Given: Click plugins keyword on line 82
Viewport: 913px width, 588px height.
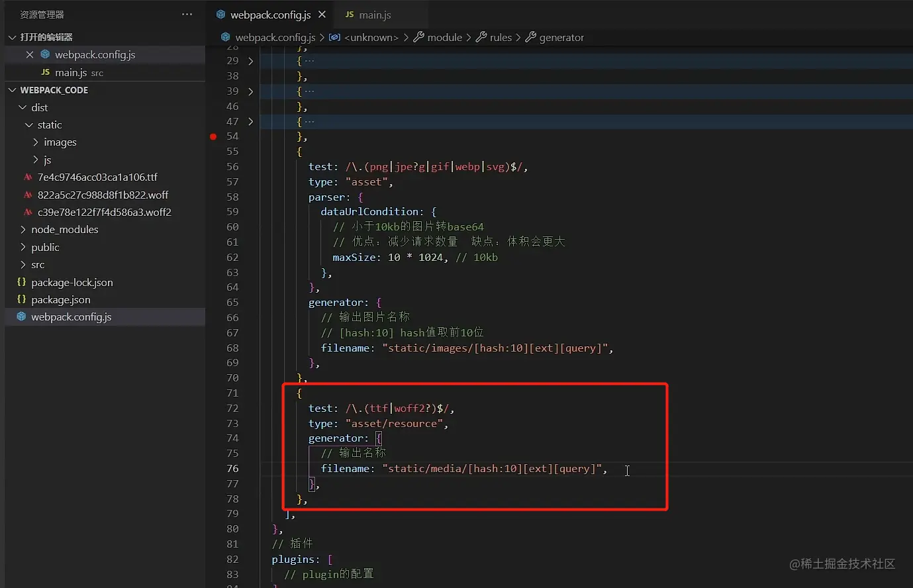Looking at the screenshot, I should (293, 560).
